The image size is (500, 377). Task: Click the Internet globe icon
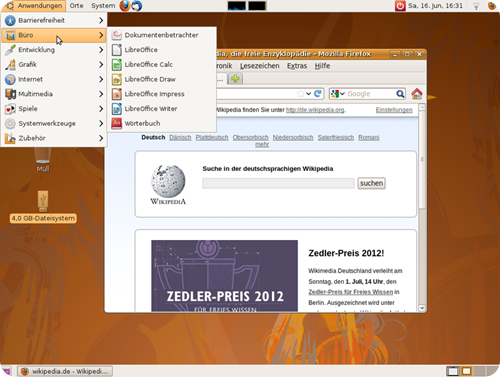pyautogui.click(x=10, y=79)
